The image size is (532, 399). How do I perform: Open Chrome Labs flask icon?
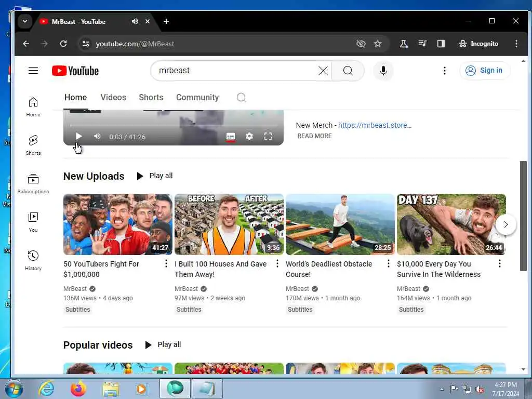(403, 44)
